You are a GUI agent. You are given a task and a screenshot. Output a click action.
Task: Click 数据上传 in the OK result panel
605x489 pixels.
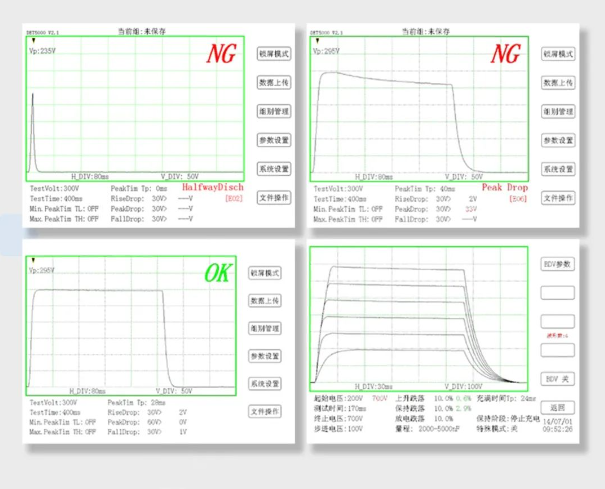[x=265, y=300]
